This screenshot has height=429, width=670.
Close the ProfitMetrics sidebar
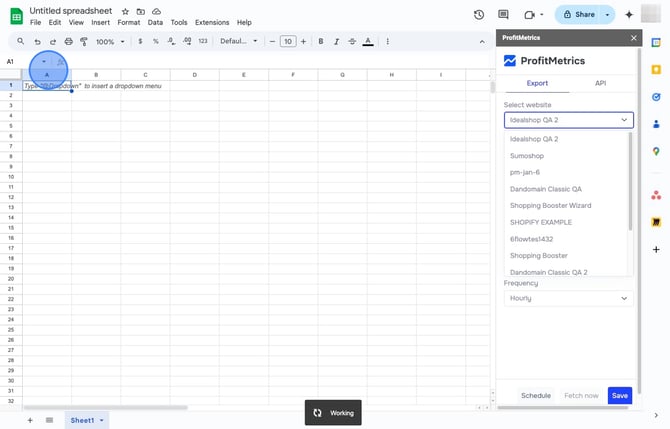[634, 38]
